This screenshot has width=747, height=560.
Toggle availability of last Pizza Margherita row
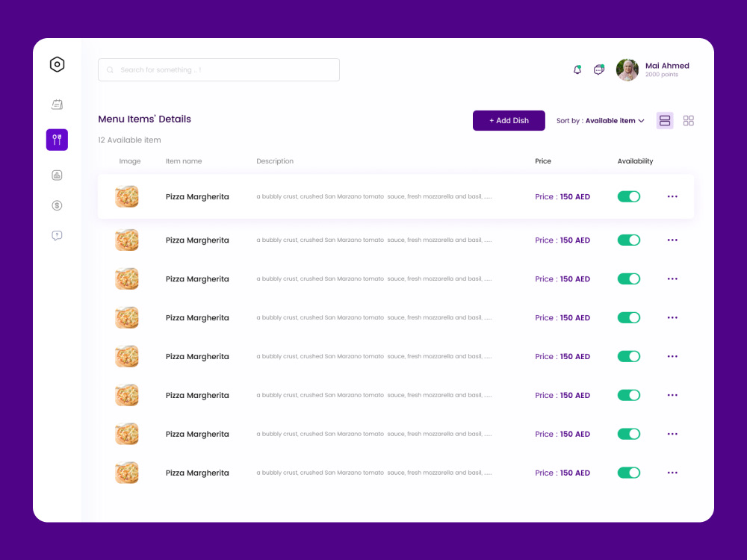628,473
